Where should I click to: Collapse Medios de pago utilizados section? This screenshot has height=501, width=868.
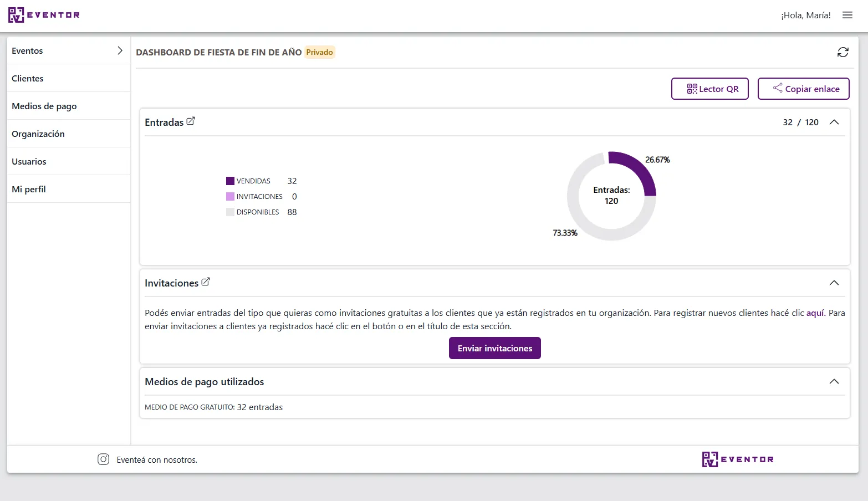tap(834, 381)
